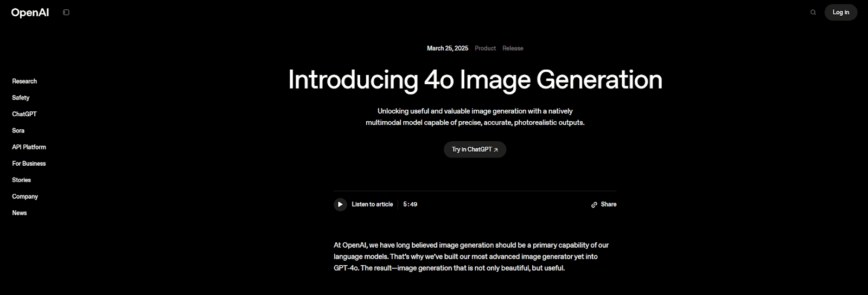Select For Business in the sidebar
868x295 pixels.
tap(29, 164)
